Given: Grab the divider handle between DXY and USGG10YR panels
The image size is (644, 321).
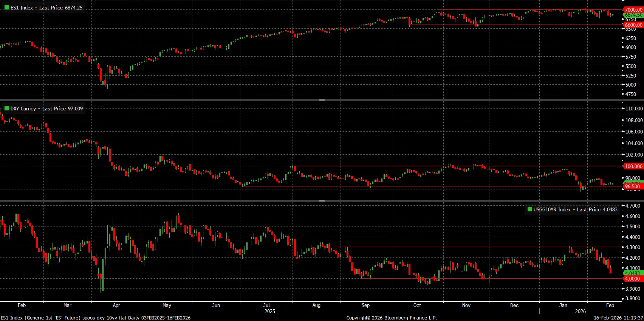Looking at the screenshot, I should [x=322, y=201].
